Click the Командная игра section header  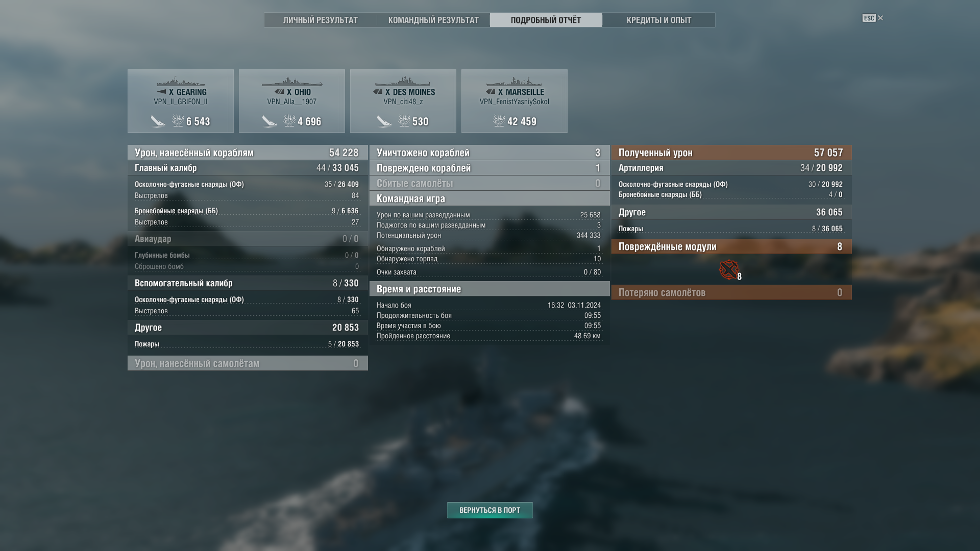coord(489,198)
